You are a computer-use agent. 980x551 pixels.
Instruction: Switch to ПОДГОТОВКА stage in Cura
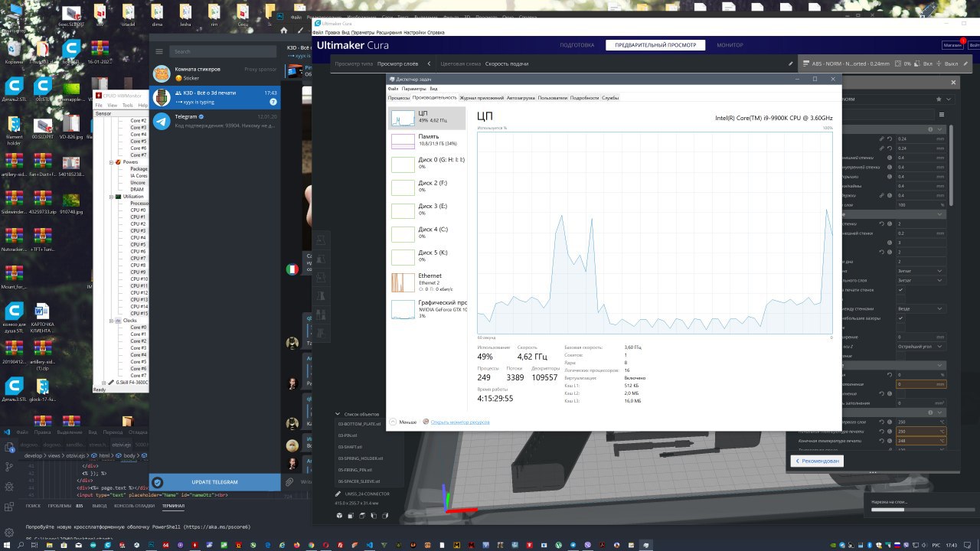coord(577,45)
